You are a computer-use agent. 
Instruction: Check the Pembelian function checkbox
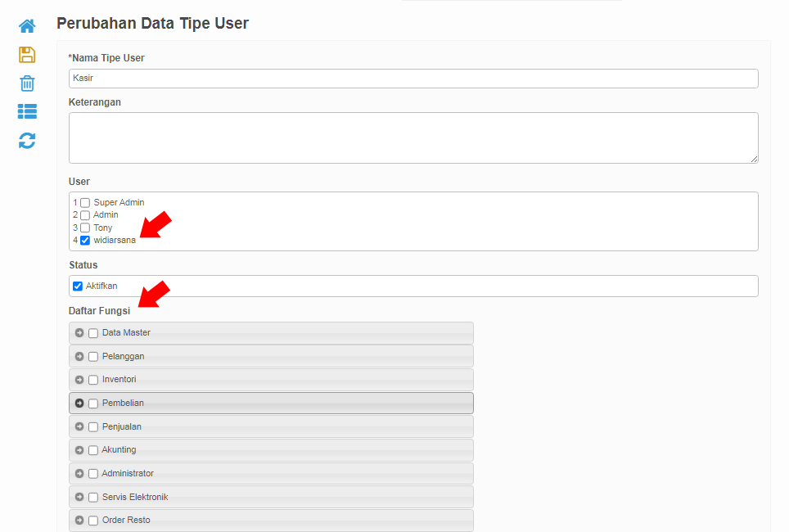93,404
